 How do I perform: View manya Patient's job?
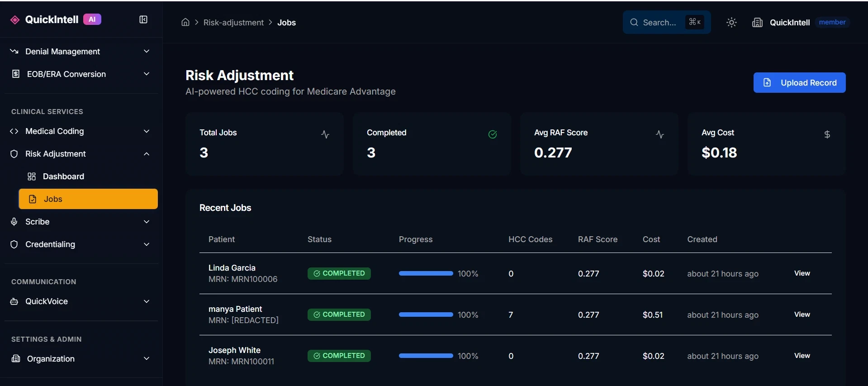click(802, 315)
